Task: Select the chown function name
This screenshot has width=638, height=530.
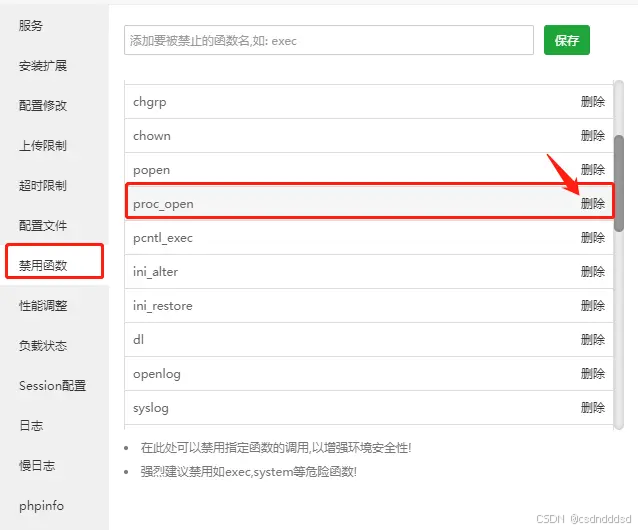Action: (152, 135)
